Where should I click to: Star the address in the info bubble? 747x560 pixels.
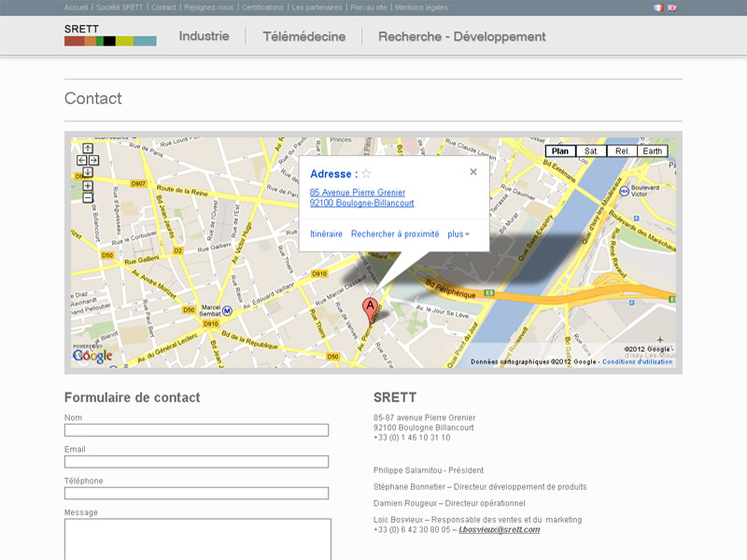pyautogui.click(x=366, y=174)
